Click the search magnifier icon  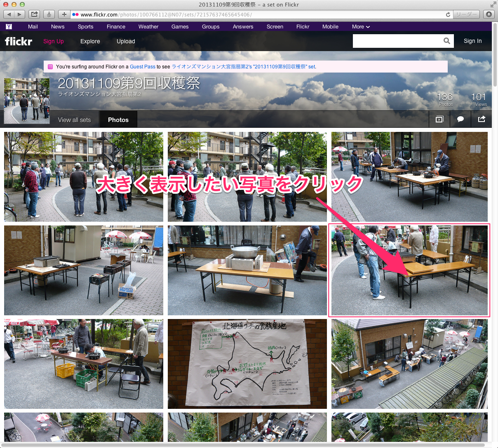446,41
